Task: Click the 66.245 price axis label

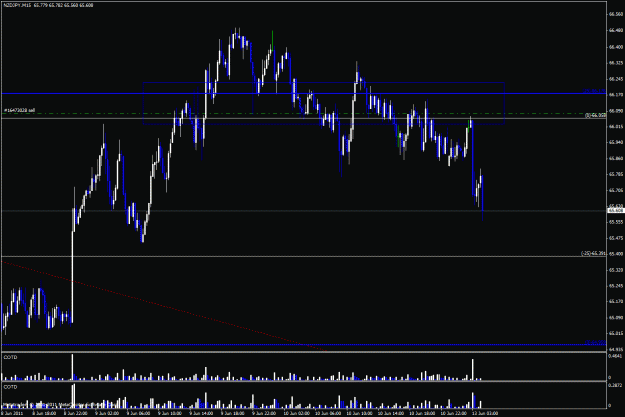Action: 616,79
